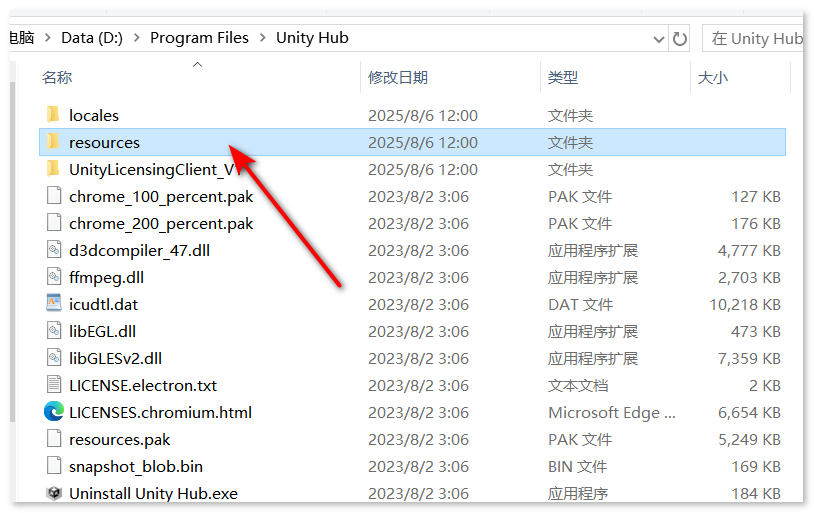The image size is (814, 513).
Task: Click the libEGL.dll file icon
Action: pos(54,331)
